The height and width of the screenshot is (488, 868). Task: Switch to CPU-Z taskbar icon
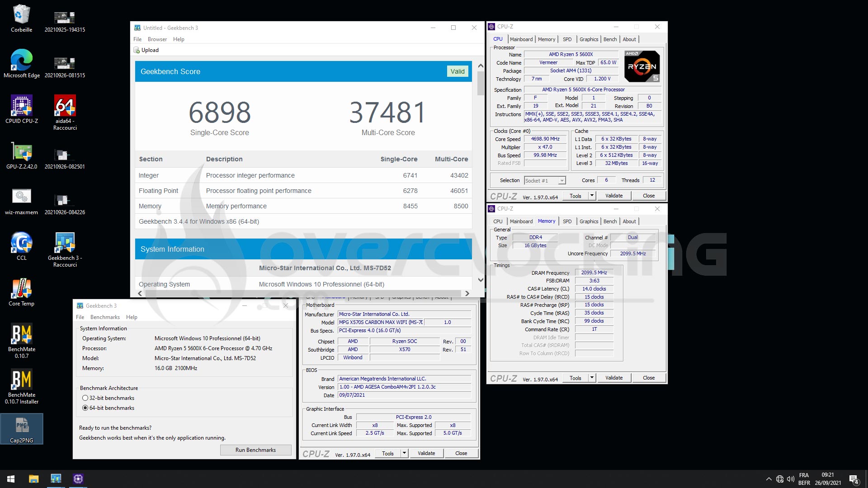point(78,479)
